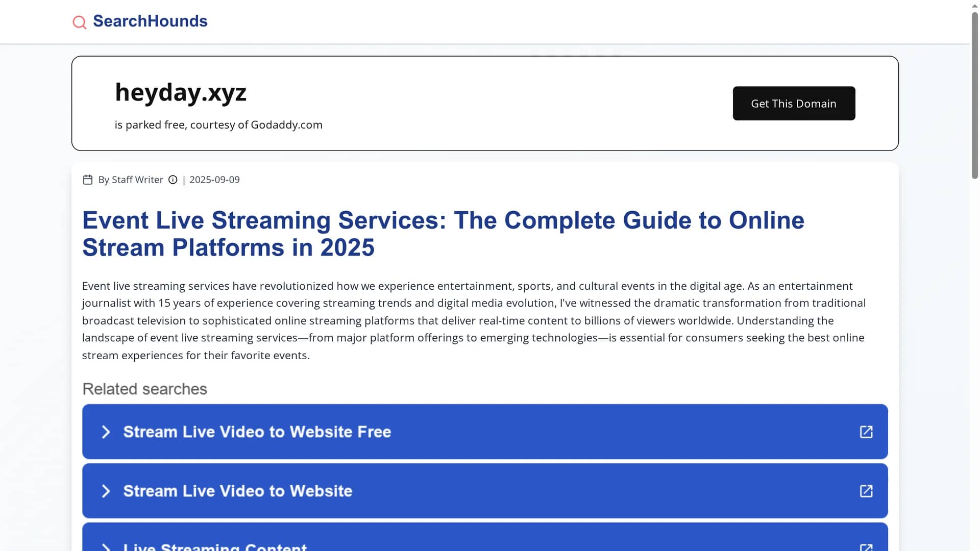Click external link icon on Live Streaming Content row
Screen dimensions: 980x551
866,547
